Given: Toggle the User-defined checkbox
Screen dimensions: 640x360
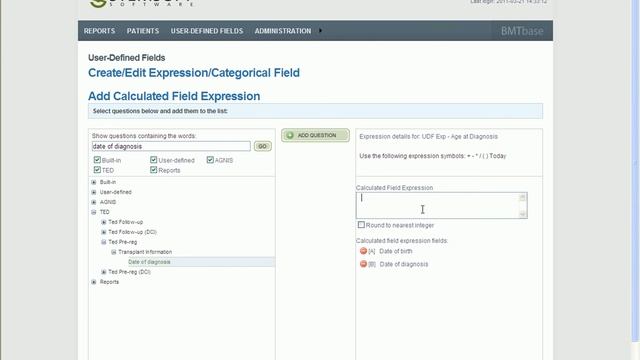Looking at the screenshot, I should tap(153, 160).
